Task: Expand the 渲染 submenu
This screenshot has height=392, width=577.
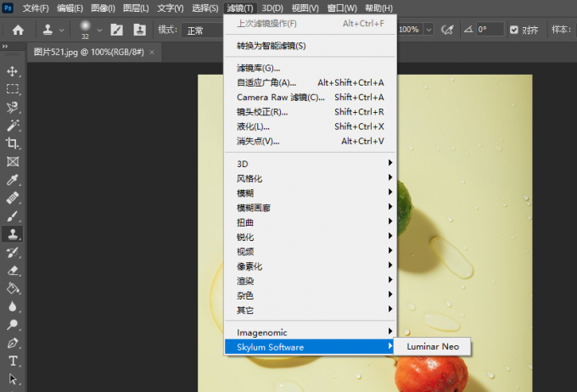Action: [x=310, y=281]
